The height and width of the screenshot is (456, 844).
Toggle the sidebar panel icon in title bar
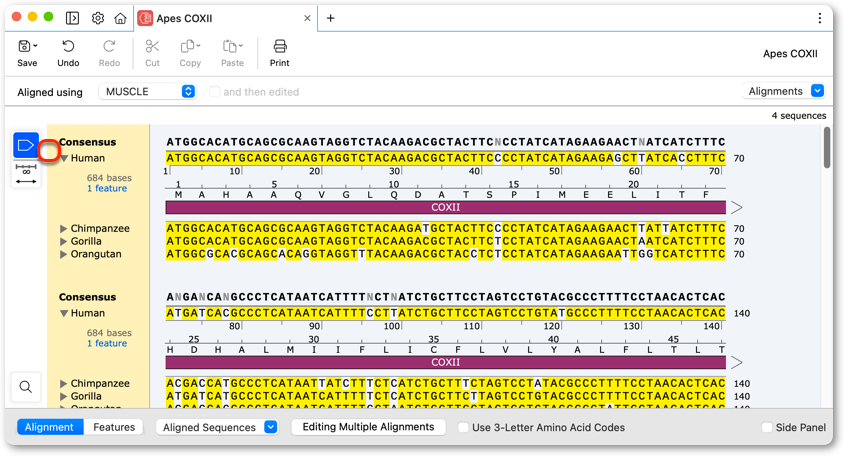tap(72, 18)
